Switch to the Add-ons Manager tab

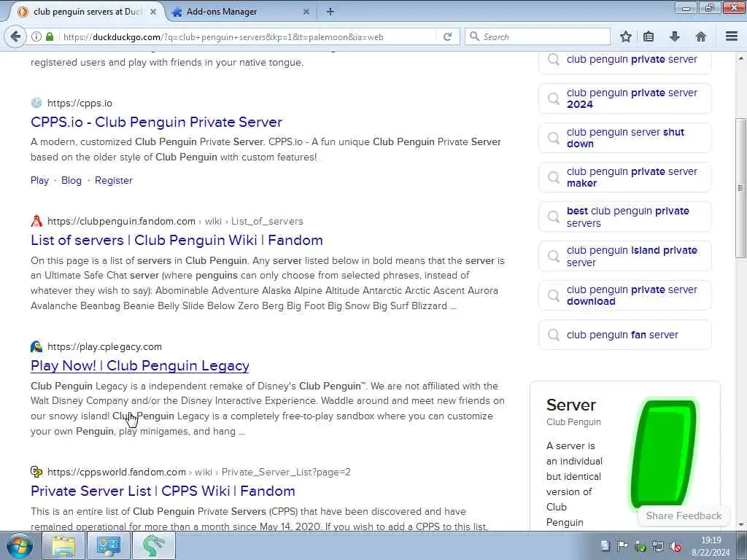[240, 12]
